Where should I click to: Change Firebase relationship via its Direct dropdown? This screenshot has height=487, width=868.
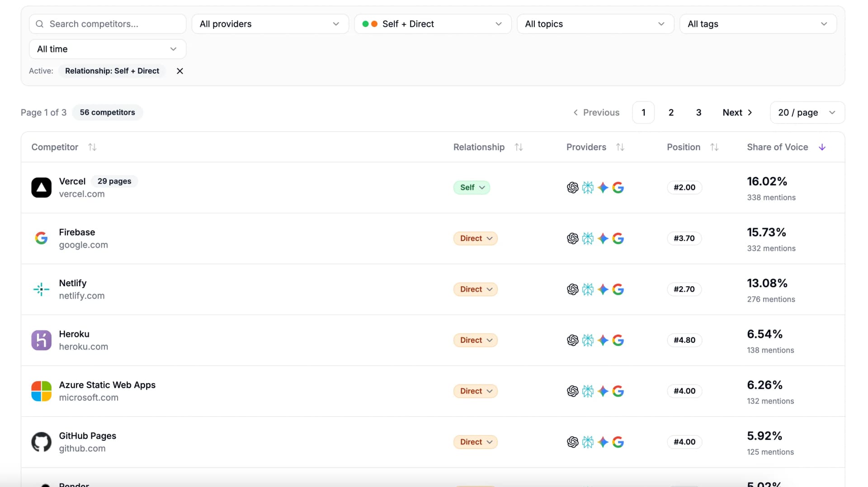pyautogui.click(x=475, y=238)
